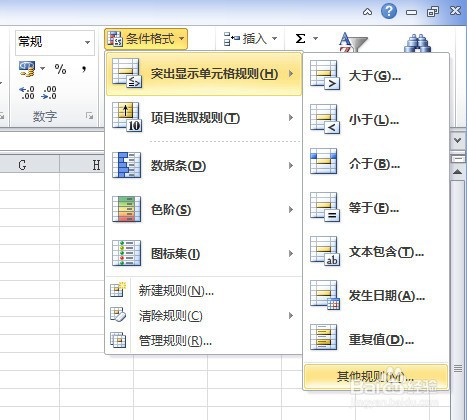Click the icon sets icon
Viewport: 467px width, 420px height.
[126, 253]
